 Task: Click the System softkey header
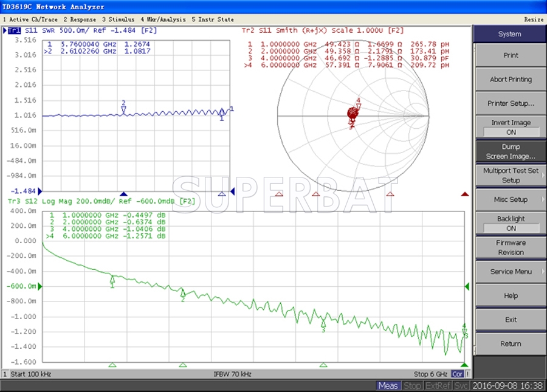tap(509, 34)
